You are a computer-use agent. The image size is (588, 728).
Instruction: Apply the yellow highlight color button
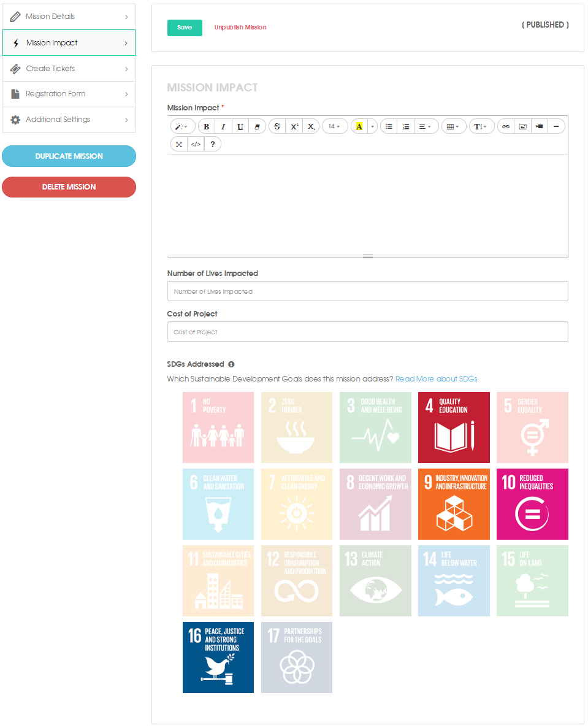pos(359,126)
